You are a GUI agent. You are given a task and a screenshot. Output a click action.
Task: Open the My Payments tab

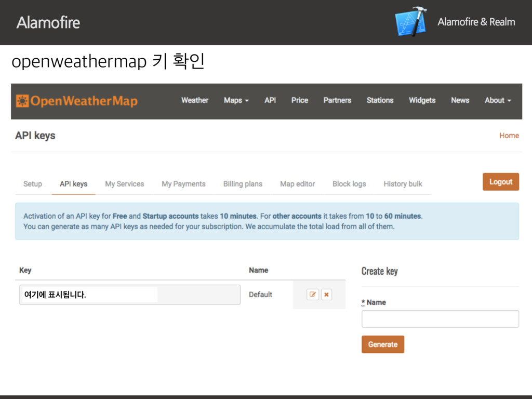pyautogui.click(x=183, y=184)
